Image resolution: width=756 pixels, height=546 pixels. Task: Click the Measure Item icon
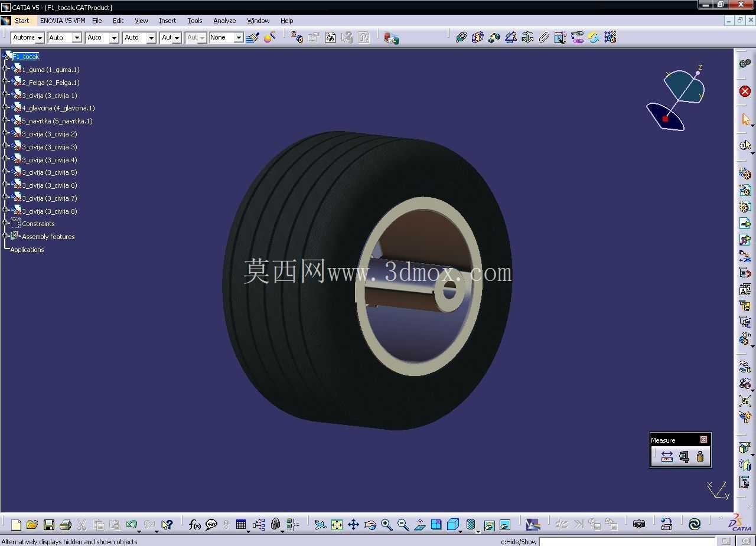(x=683, y=457)
